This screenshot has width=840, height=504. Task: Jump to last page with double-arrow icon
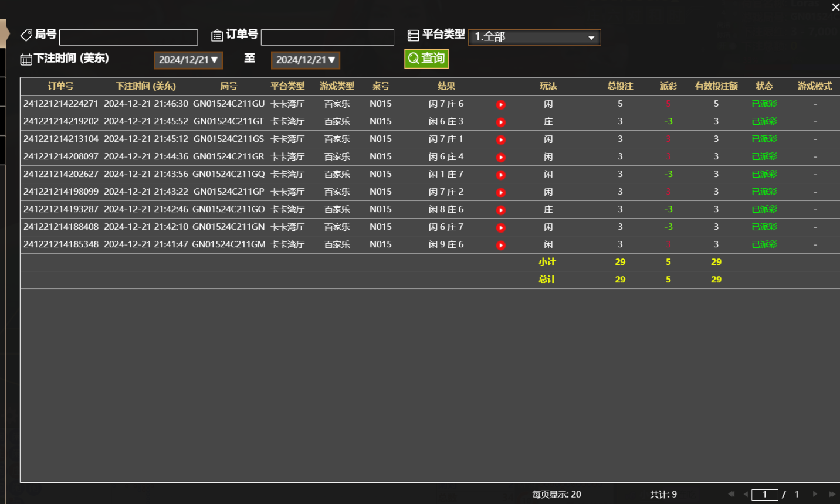pyautogui.click(x=832, y=494)
